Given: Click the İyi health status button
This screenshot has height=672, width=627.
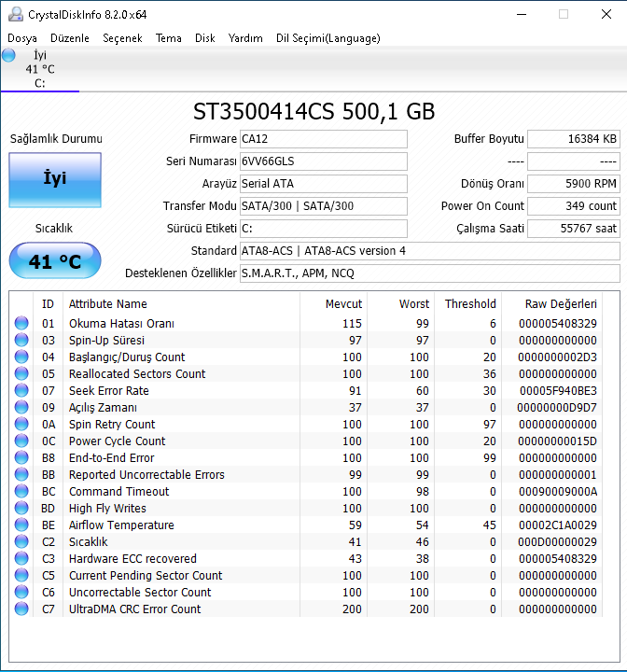Looking at the screenshot, I should coord(55,180).
